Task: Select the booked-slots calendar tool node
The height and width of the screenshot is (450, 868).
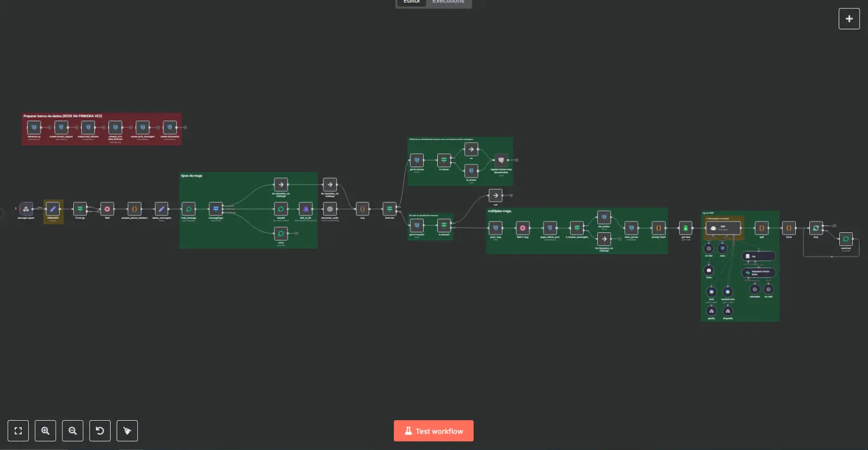Action: click(727, 291)
